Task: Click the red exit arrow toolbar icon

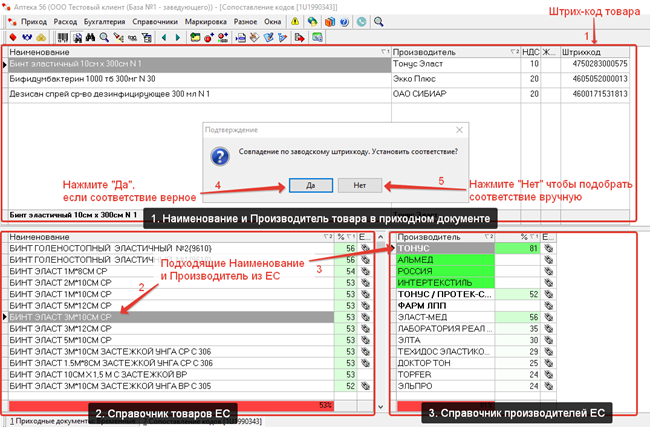Action: coord(299,38)
